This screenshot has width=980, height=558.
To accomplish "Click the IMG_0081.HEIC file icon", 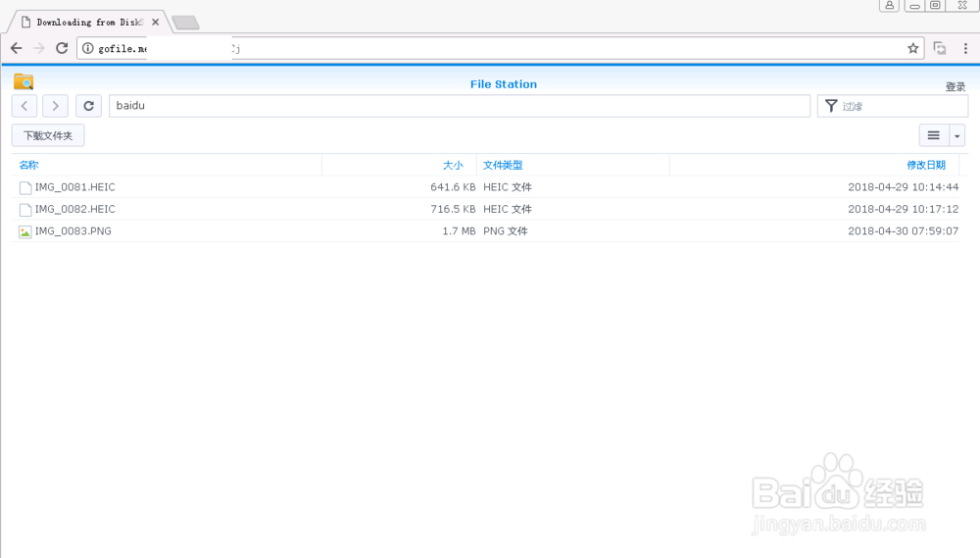I will [25, 187].
